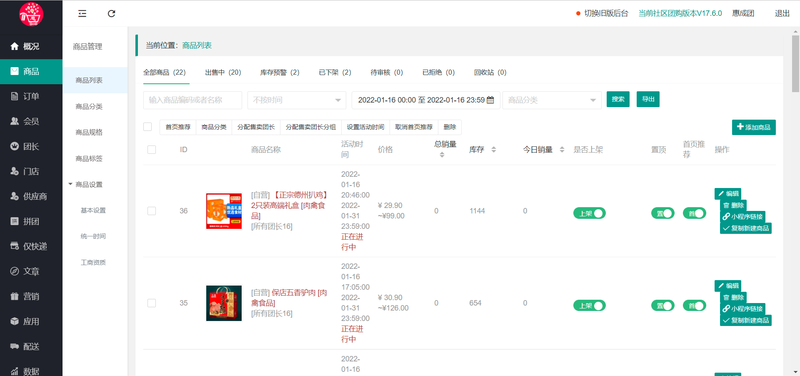Switch to 回收站 (0) tab

point(490,72)
